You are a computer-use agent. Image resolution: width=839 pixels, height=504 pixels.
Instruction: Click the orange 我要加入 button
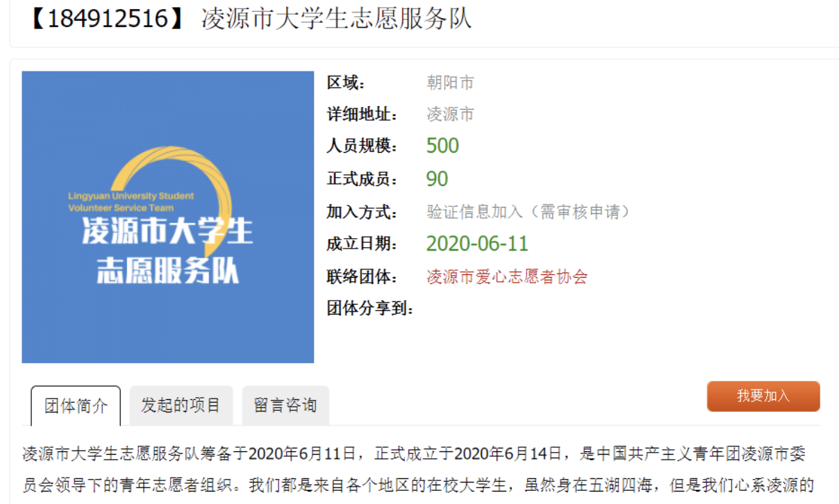pyautogui.click(x=763, y=396)
